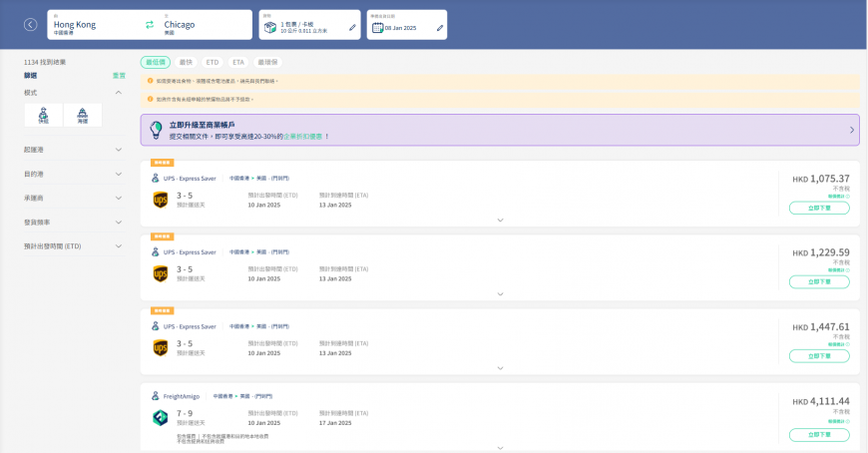Sort results by fastest (最快)

(x=186, y=62)
